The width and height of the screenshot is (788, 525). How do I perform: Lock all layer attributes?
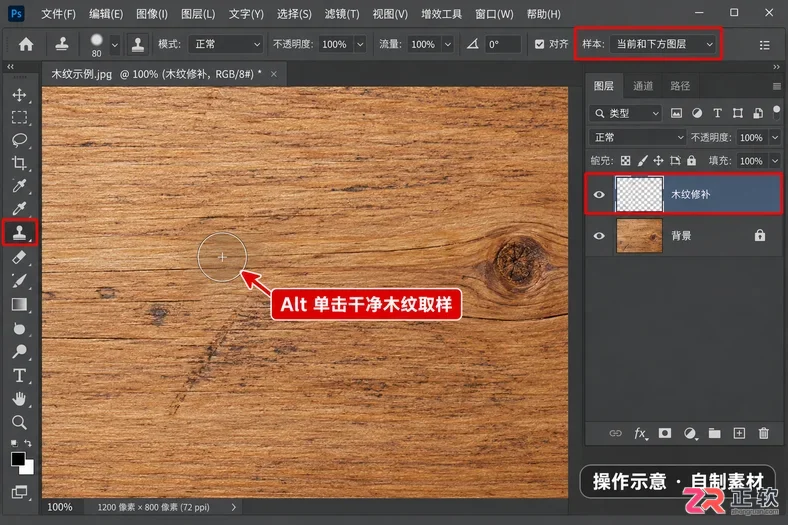[x=692, y=161]
